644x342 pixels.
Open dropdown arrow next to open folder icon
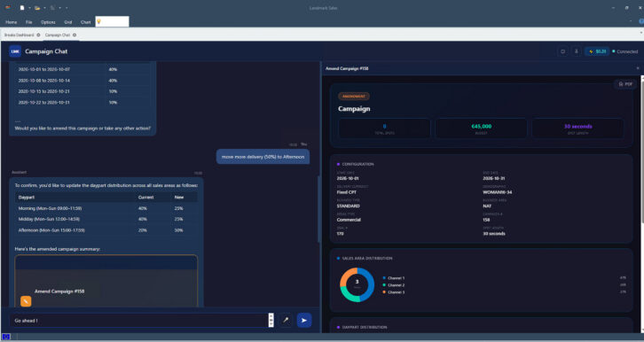click(44, 8)
